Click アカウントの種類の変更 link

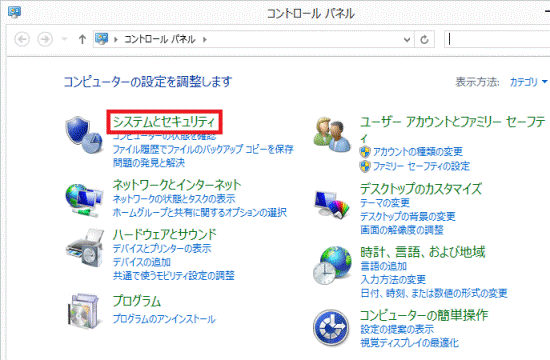point(418,152)
